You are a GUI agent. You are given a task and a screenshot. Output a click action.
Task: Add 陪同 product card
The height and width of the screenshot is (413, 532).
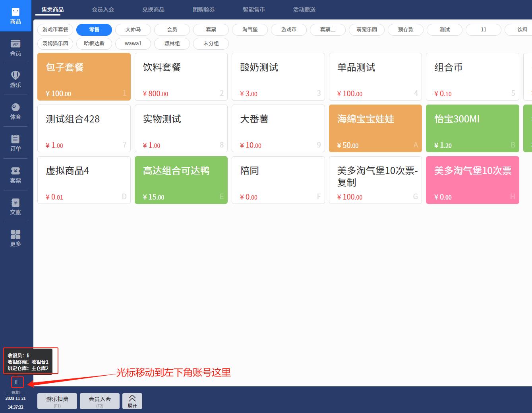278,180
